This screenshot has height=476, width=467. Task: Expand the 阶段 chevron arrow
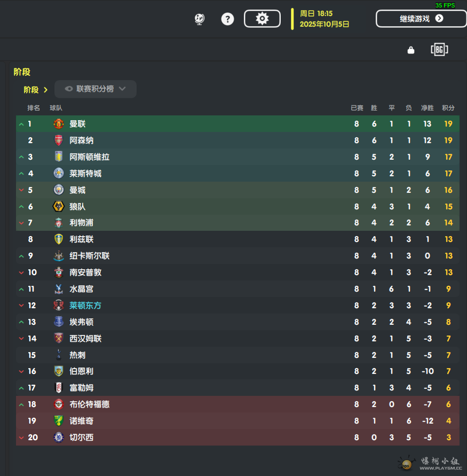coord(46,90)
